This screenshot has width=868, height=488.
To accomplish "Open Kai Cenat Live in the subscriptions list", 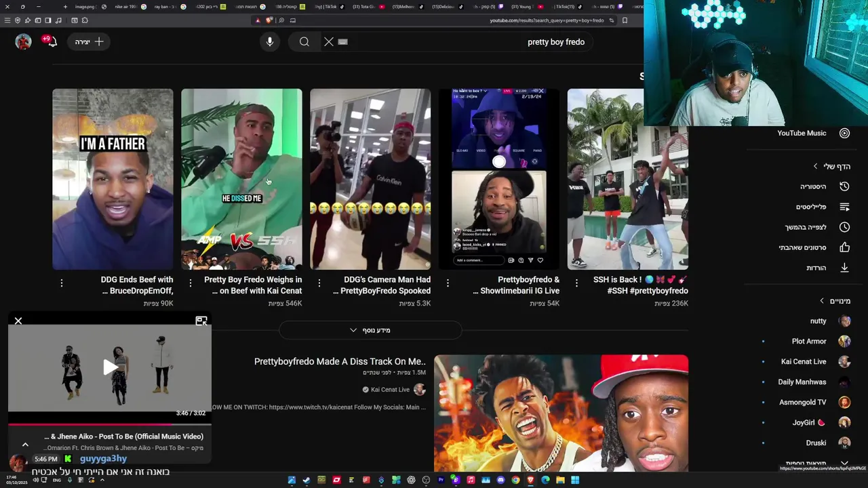I will pos(815,362).
